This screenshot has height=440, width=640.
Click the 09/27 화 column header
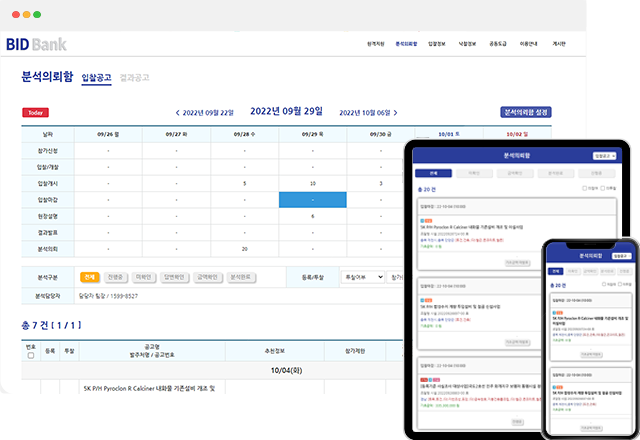[x=176, y=134]
